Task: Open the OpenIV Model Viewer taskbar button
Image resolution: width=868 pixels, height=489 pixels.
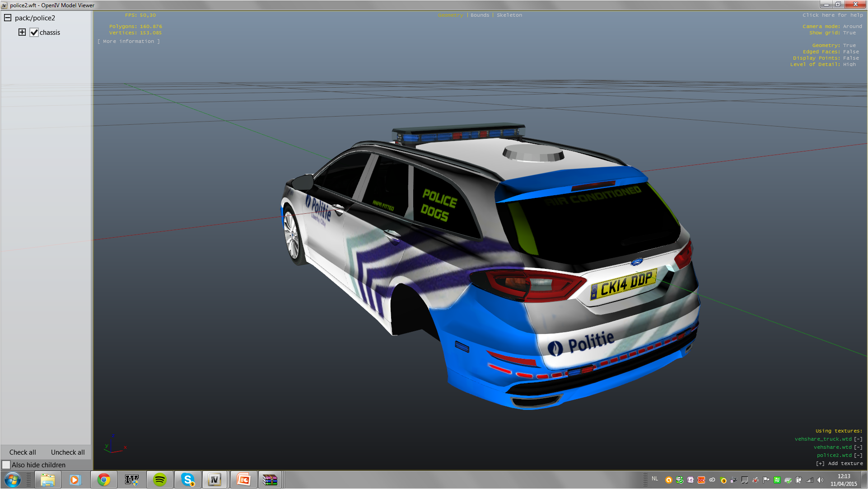Action: tap(215, 480)
